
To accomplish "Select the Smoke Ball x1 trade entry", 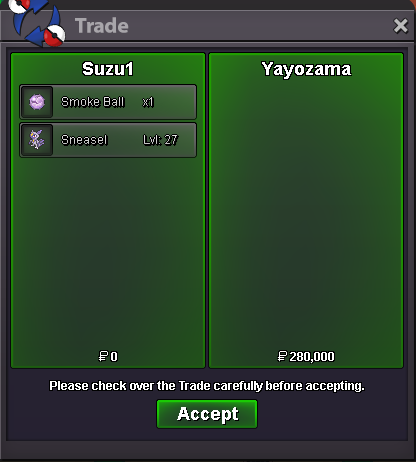I will (108, 102).
